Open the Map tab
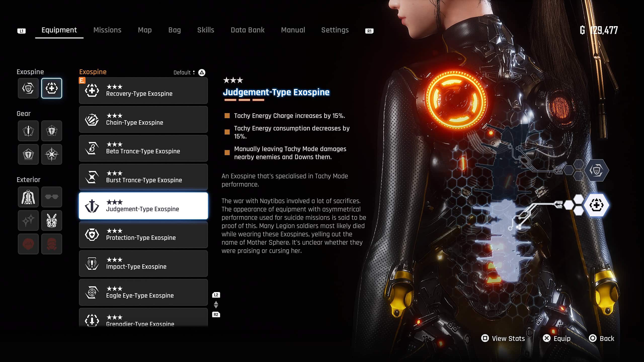Viewport: 644px width, 362px height. click(145, 30)
